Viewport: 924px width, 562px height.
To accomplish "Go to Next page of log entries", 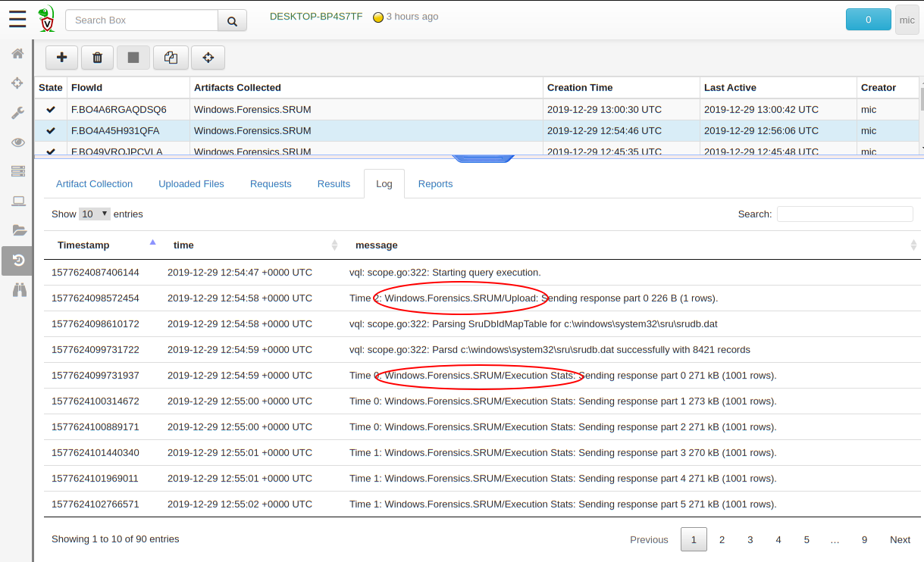I will pyautogui.click(x=900, y=539).
